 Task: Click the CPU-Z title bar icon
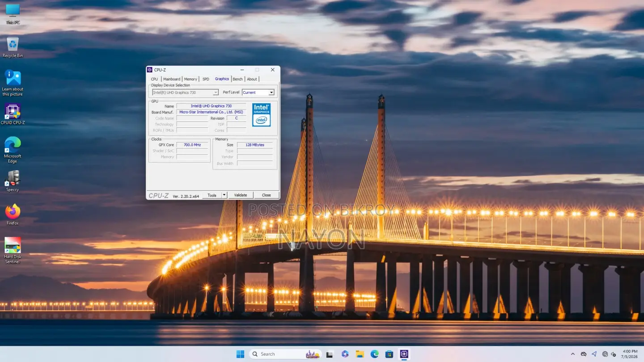(x=150, y=70)
